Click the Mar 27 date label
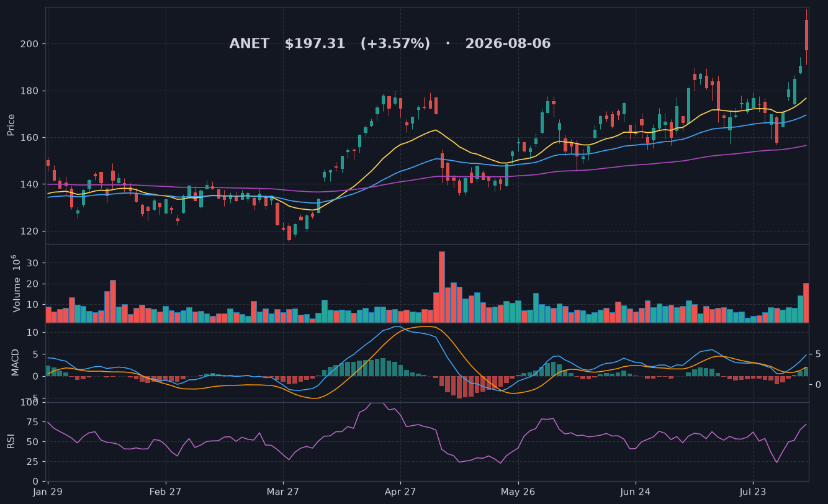This screenshot has width=828, height=504. (x=283, y=492)
